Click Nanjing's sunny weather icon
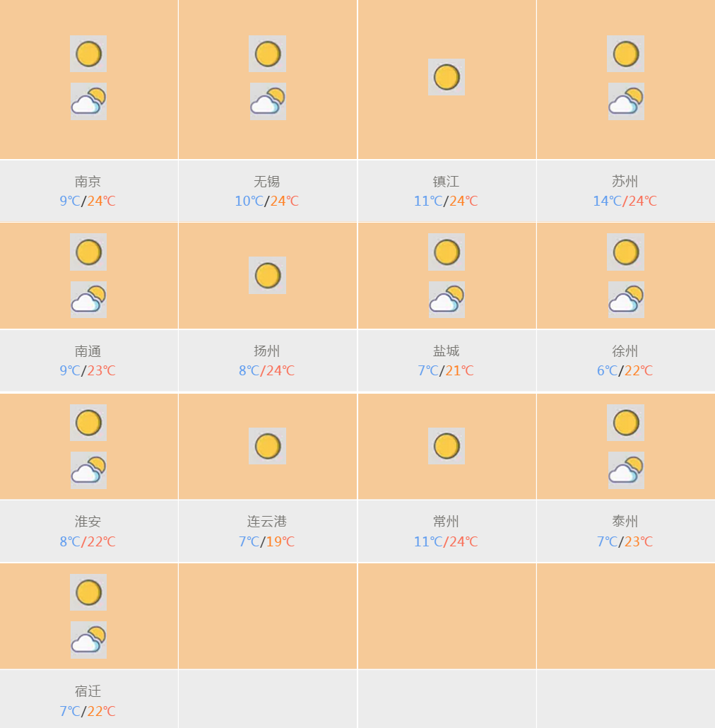Image resolution: width=715 pixels, height=728 pixels. (88, 54)
